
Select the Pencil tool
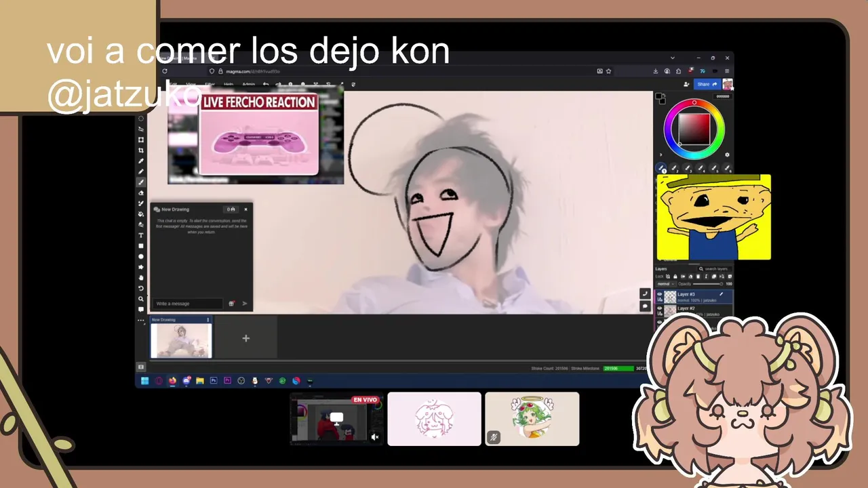coord(141,171)
